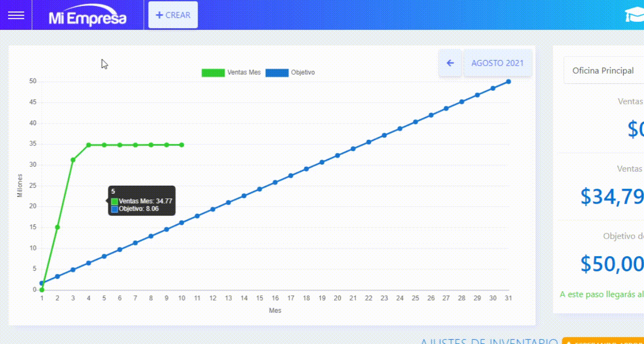The width and height of the screenshot is (644, 344).
Task: Click the $34,79 sales amount
Action: point(612,196)
